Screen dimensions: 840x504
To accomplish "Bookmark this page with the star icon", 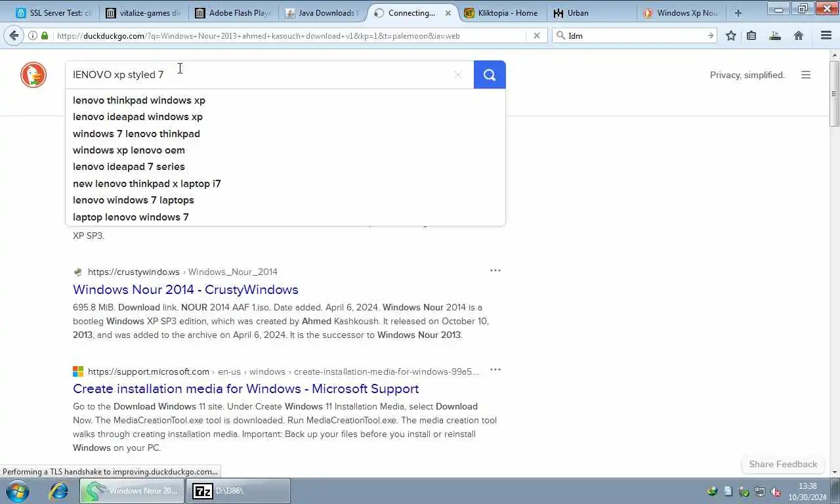I will pos(731,36).
